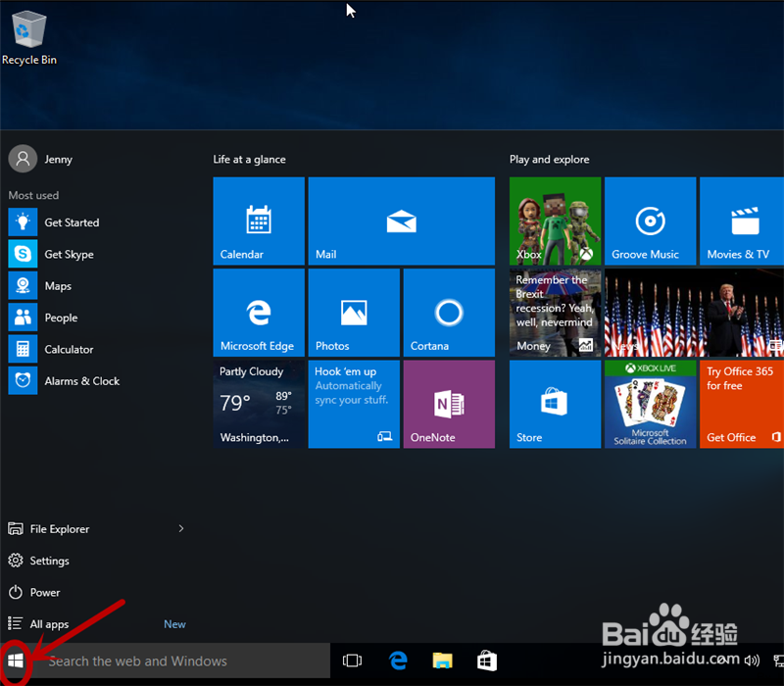Open the Cortana tile

coord(449,313)
